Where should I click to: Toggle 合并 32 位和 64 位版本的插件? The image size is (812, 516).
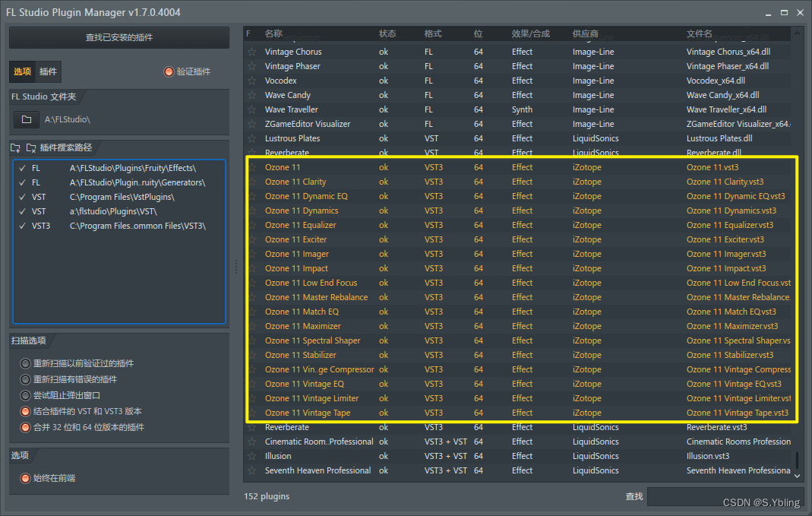click(25, 427)
